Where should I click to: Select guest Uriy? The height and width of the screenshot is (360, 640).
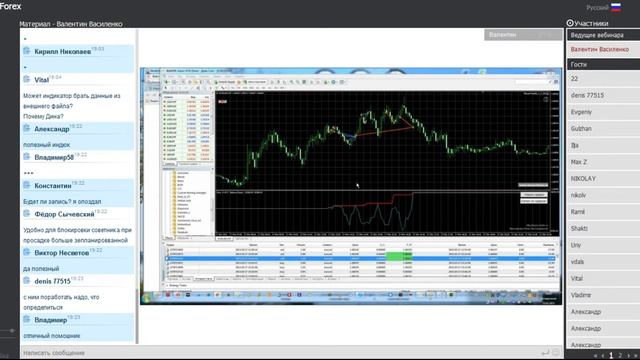pos(603,245)
